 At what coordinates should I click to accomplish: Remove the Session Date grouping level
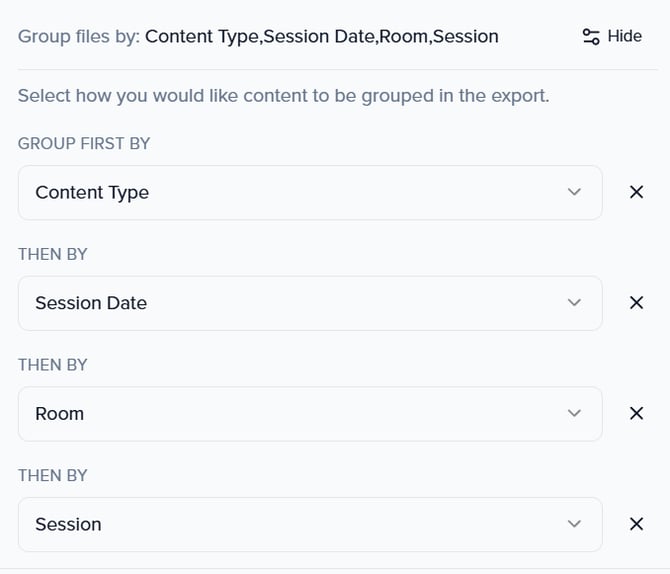pyautogui.click(x=636, y=303)
